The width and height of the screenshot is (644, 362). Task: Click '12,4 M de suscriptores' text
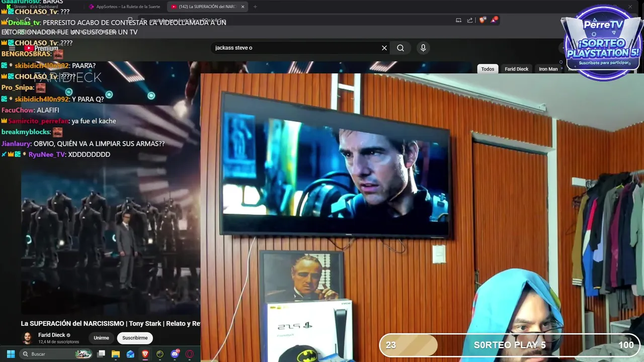click(x=58, y=342)
